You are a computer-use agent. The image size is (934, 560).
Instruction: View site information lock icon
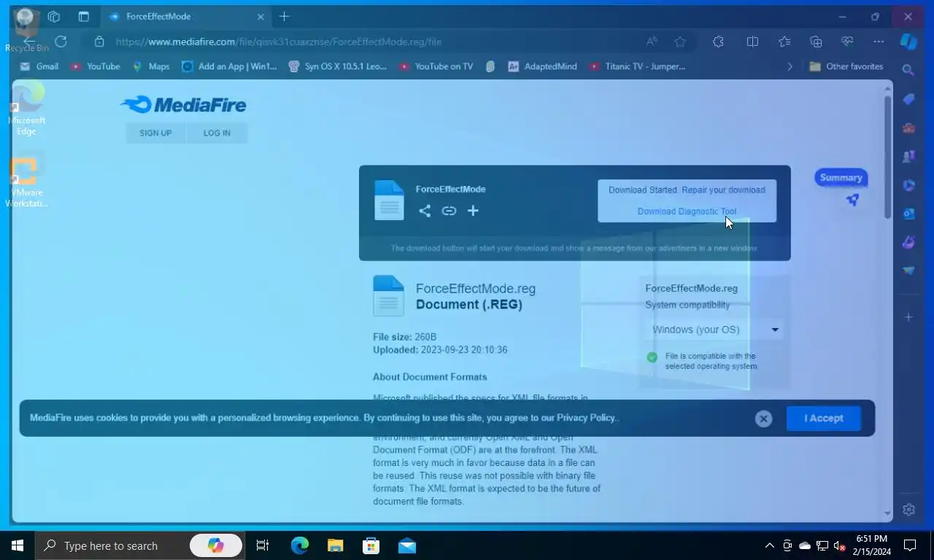point(100,42)
